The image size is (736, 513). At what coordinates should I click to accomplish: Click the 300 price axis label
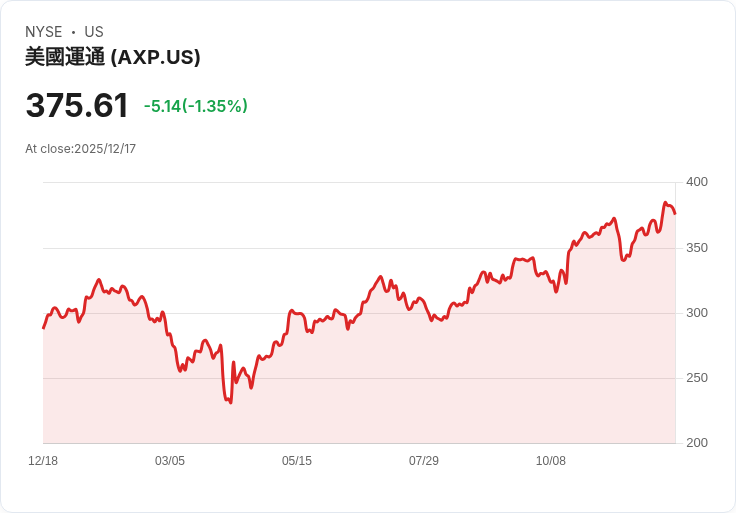click(697, 313)
